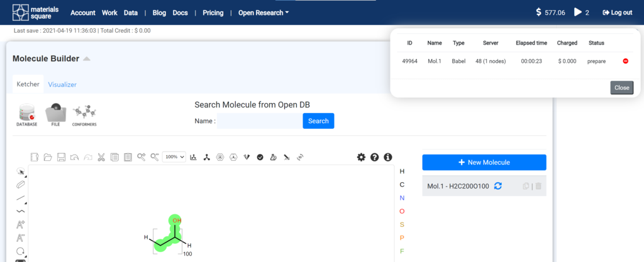Open Ketcher settings gear
Screen dimensions: 644x262
[361, 157]
